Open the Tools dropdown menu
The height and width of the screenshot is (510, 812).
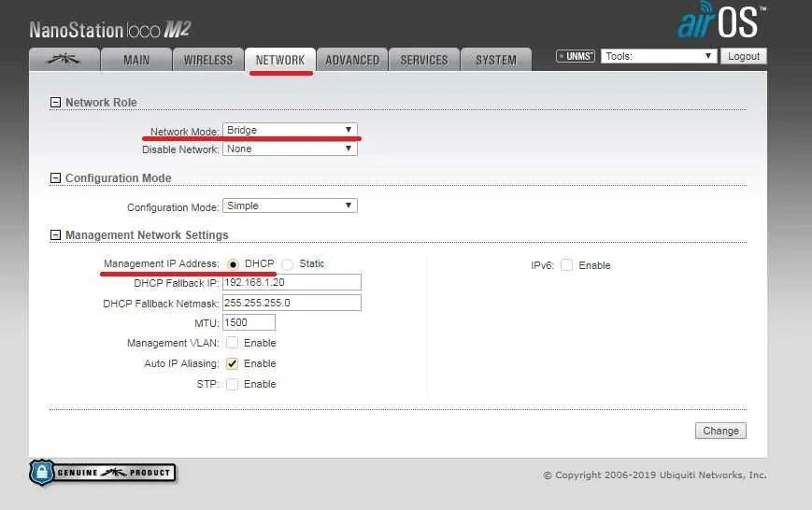pos(659,56)
